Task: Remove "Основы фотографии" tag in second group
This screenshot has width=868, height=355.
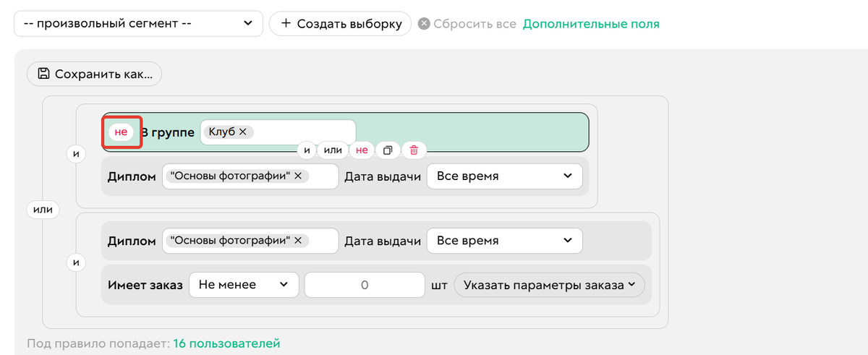Action: (x=298, y=241)
